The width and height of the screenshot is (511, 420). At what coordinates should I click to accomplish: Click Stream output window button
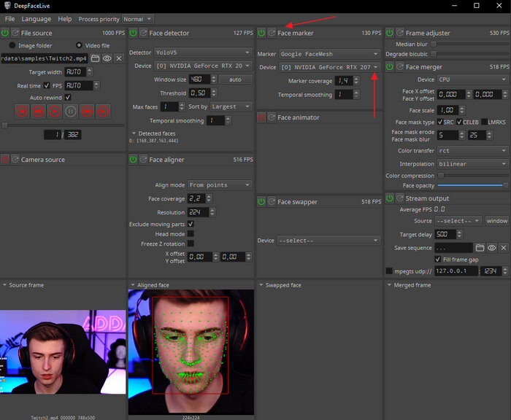496,221
